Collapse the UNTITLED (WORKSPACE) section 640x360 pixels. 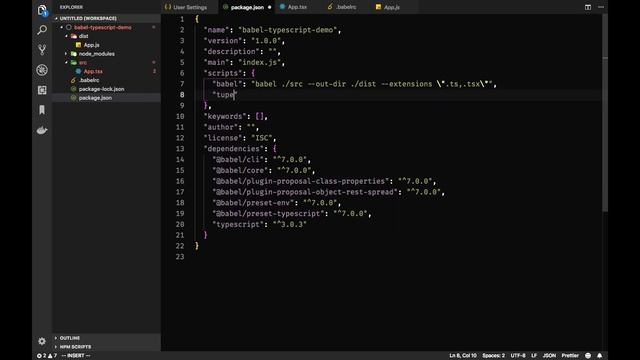pyautogui.click(x=56, y=18)
